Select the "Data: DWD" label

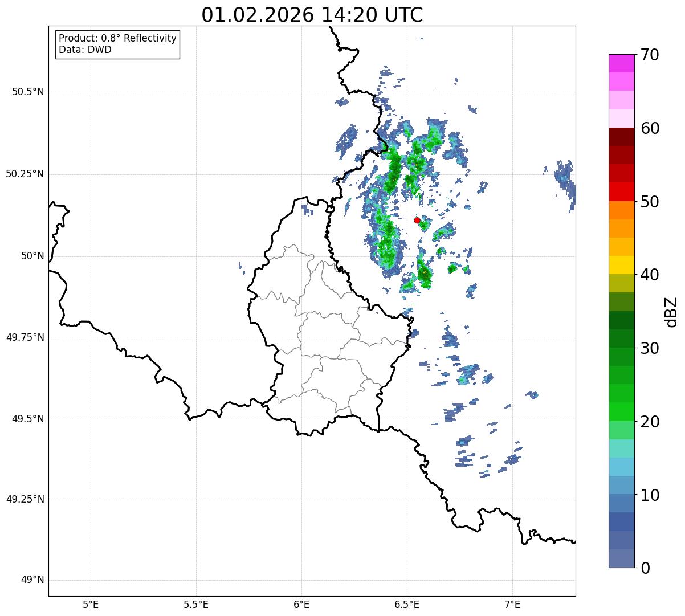click(x=85, y=50)
